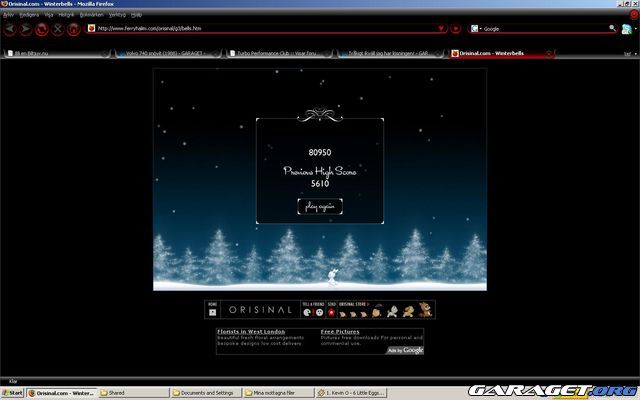Image resolution: width=640 pixels, height=400 pixels.
Task: Click the browser Back arrow button
Action: coord(9,29)
